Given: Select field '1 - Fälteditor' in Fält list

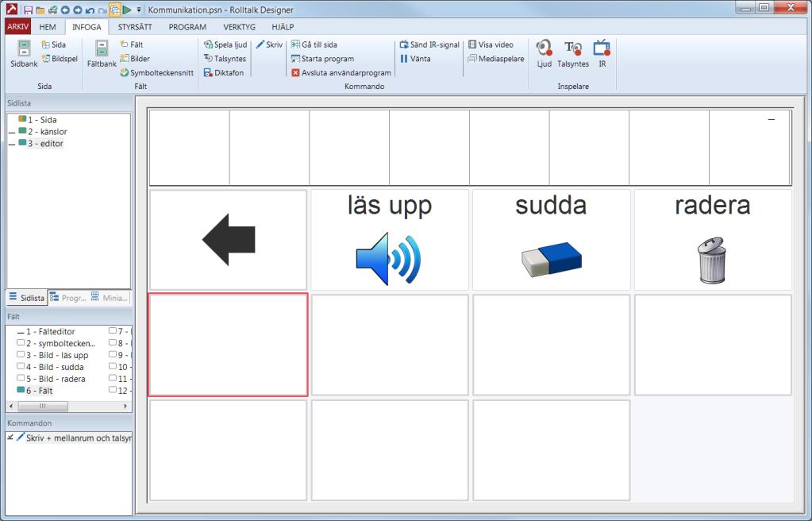Looking at the screenshot, I should pyautogui.click(x=46, y=332).
